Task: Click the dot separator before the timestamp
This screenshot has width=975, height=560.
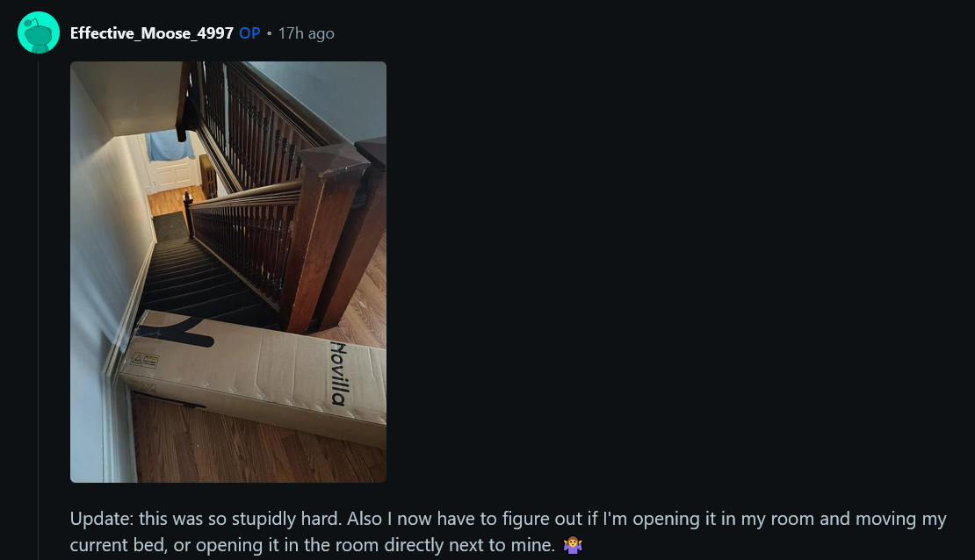Action: click(x=270, y=33)
